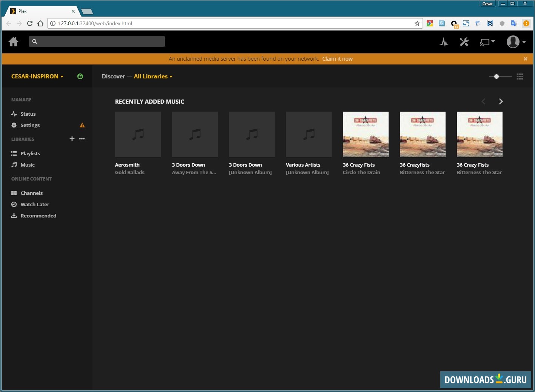Click the Settings warning triangle icon
The image size is (535, 392).
82,125
